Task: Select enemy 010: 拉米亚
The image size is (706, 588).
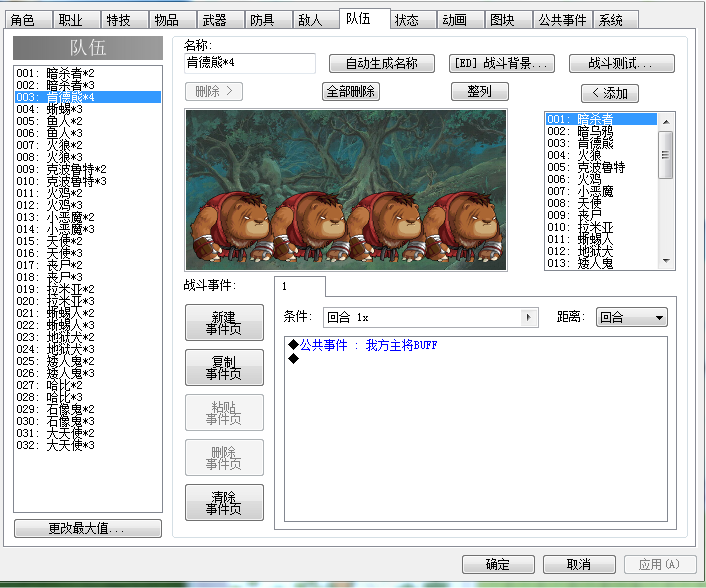Action: [x=601, y=227]
